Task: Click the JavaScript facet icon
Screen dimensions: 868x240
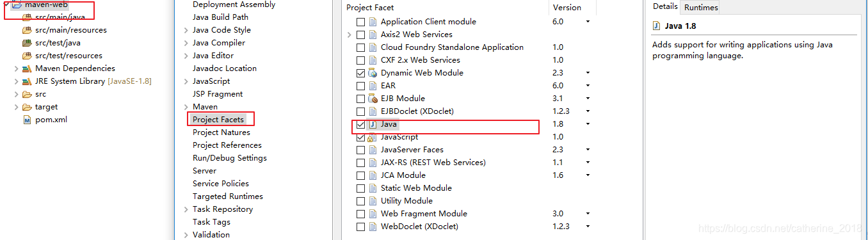Action: [x=373, y=137]
